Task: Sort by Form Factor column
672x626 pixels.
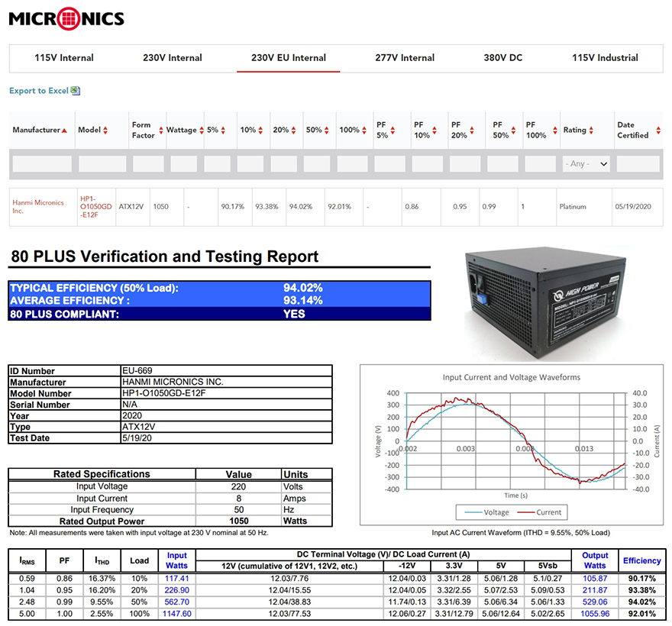Action: tap(161, 131)
